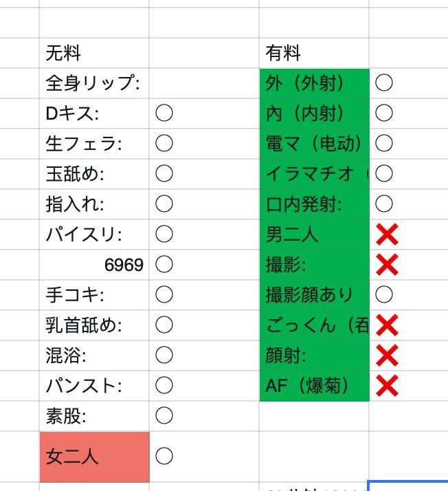448x491 pixels.
Task: Select the 無料 header cell
Action: [94, 53]
